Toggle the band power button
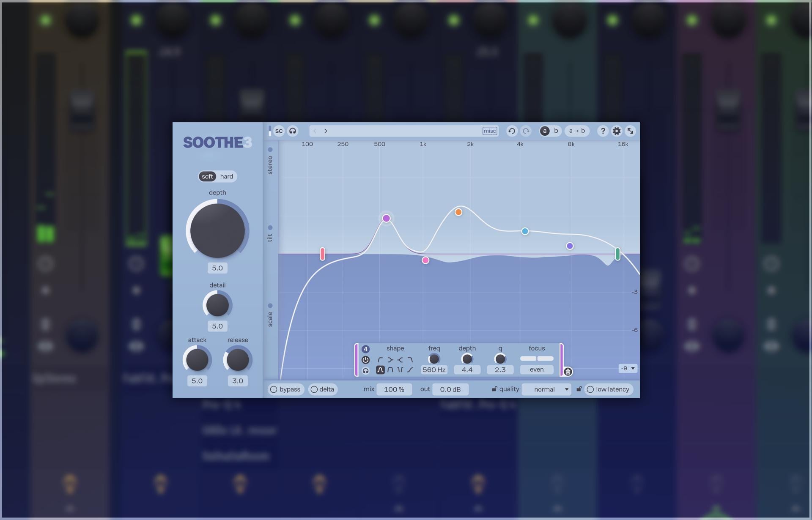Image resolution: width=812 pixels, height=520 pixels. (365, 360)
